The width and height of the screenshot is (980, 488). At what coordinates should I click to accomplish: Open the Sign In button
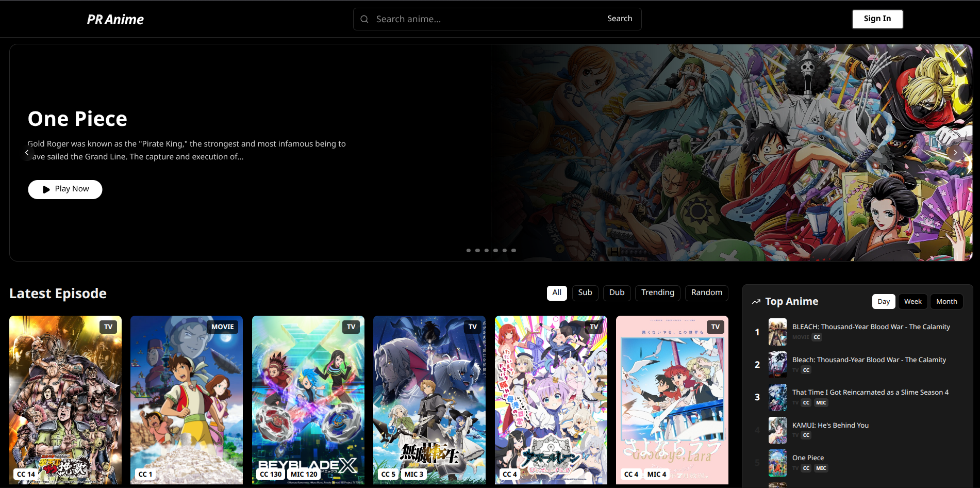point(877,19)
